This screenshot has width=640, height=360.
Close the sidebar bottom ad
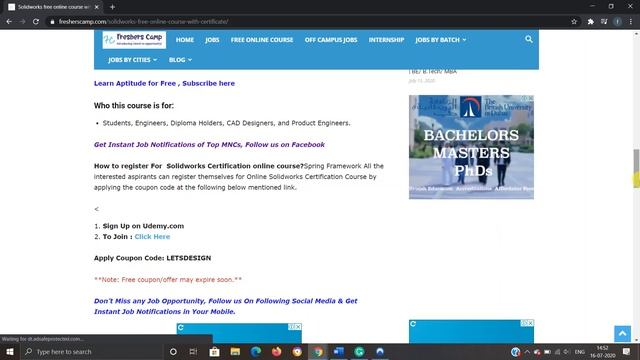(530, 323)
